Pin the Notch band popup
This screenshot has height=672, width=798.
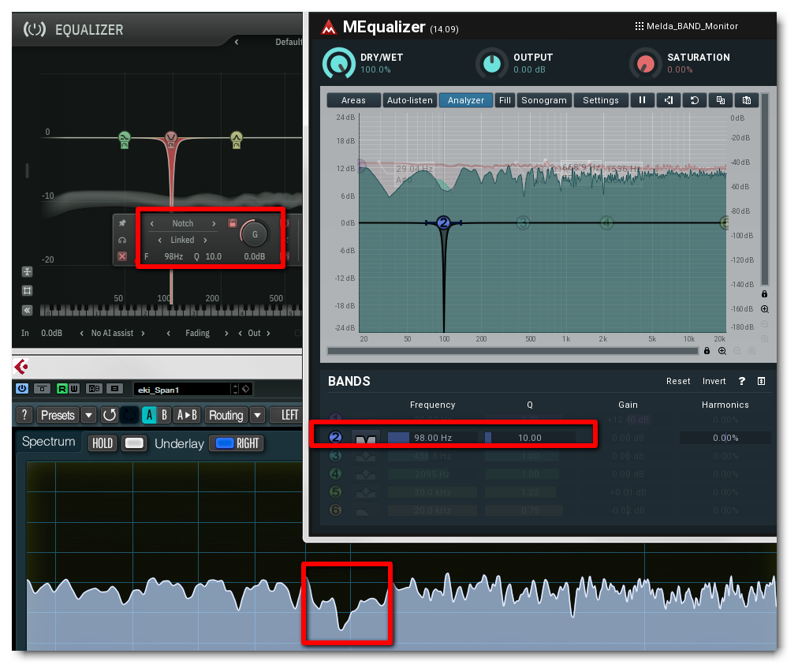tap(123, 223)
